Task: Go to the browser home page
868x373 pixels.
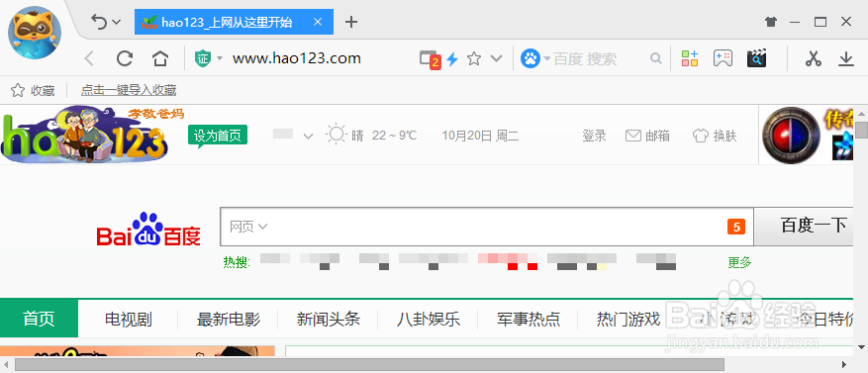Action: click(x=160, y=58)
